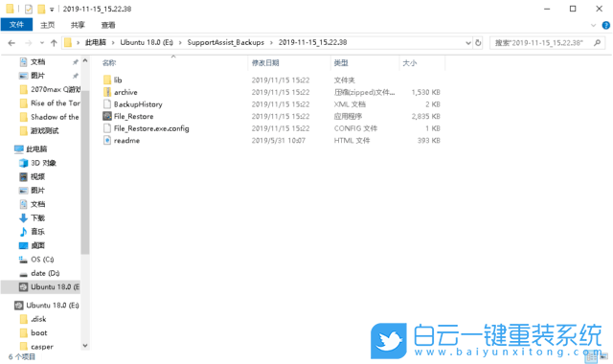Screen dimensions: 613x364
Task: Click the file name File_Restore.exe.config
Action: [x=151, y=128]
